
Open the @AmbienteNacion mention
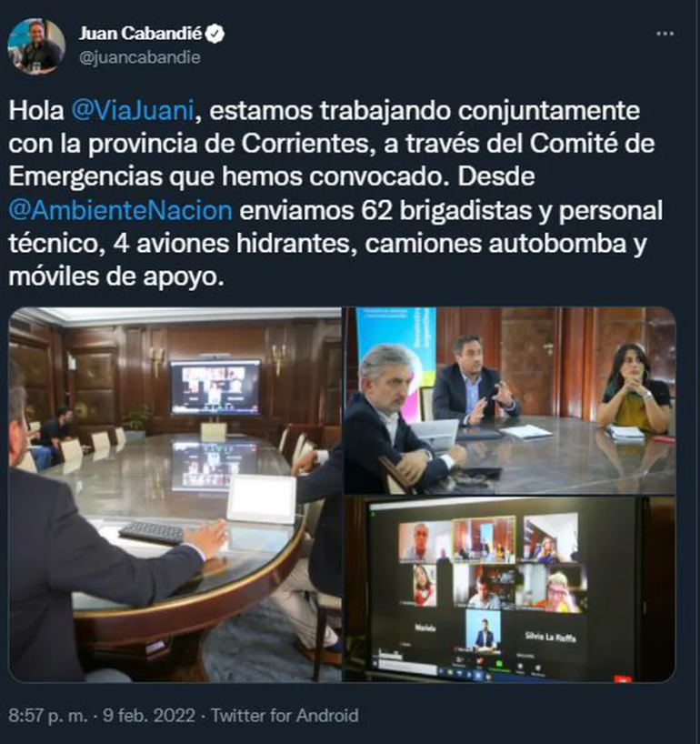coord(121,210)
